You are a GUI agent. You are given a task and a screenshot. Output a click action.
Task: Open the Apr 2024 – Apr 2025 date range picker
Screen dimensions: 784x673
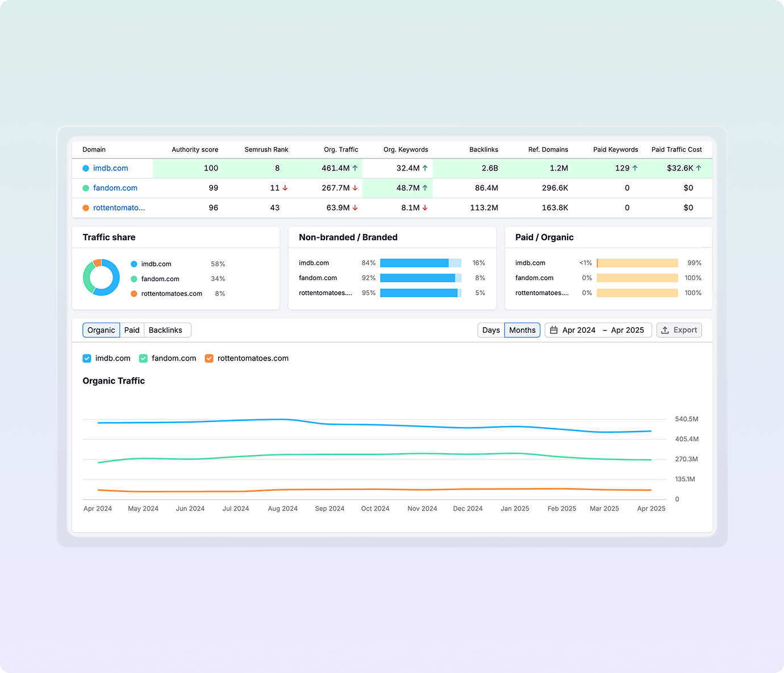598,330
